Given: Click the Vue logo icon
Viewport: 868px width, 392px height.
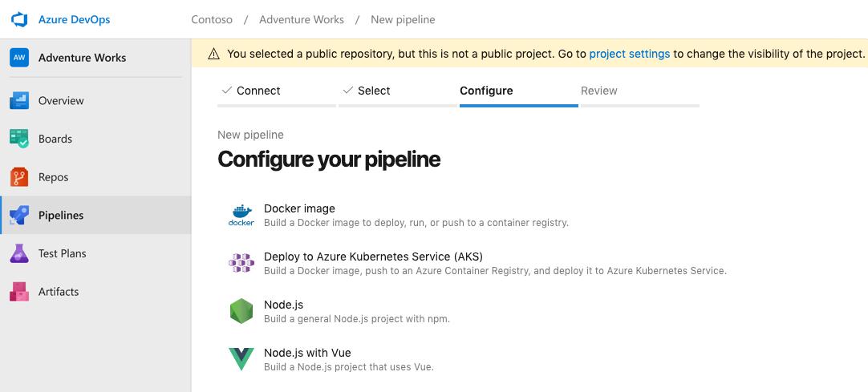Looking at the screenshot, I should pos(241,359).
